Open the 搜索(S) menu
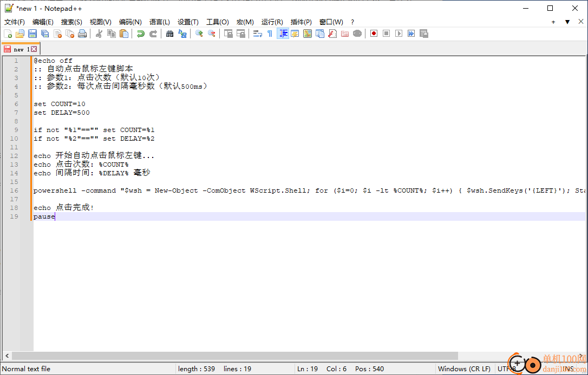 71,22
